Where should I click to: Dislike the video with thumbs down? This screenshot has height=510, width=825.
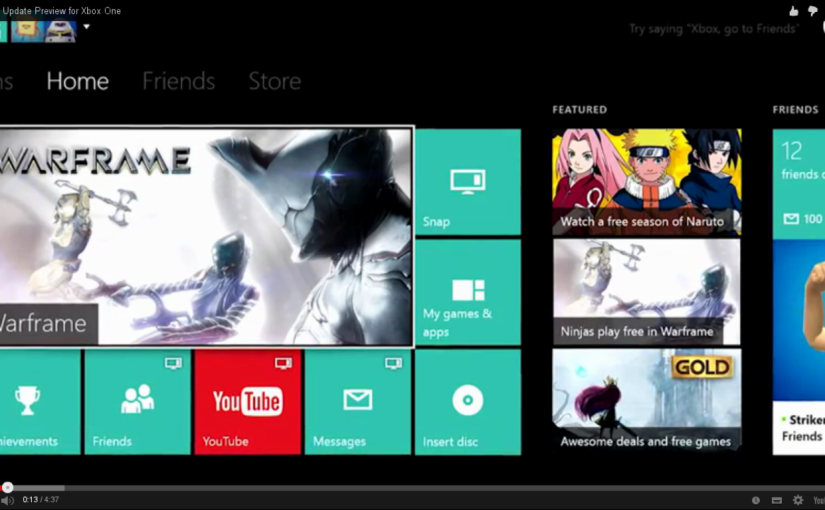tap(812, 11)
